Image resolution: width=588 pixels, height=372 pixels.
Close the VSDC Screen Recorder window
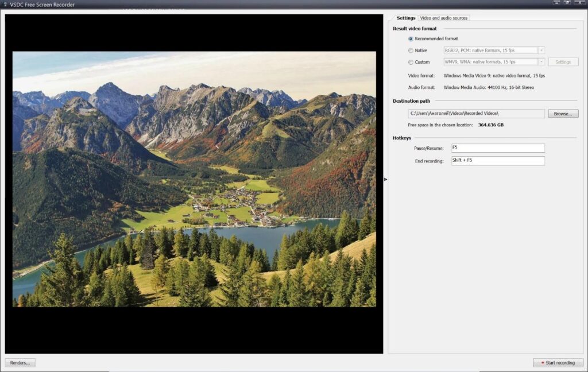579,3
